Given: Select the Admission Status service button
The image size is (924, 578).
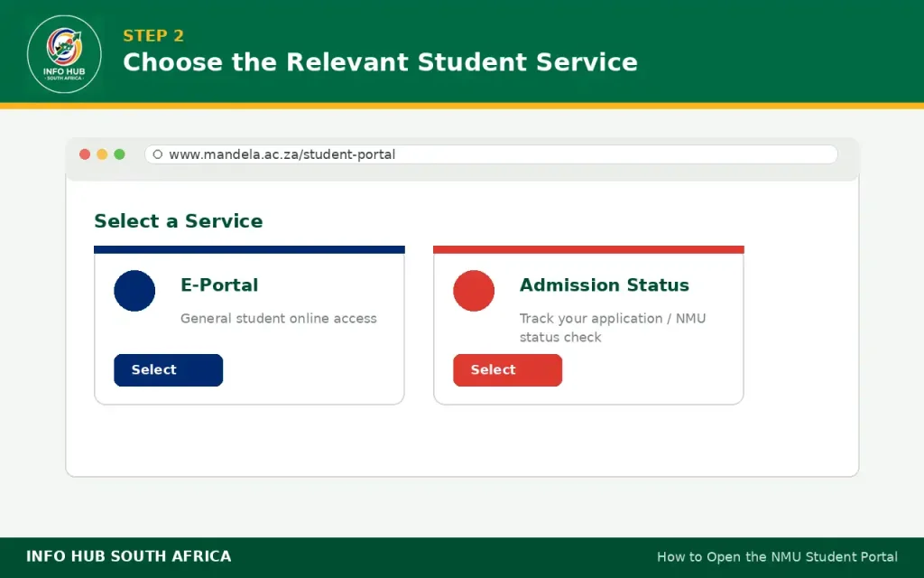Looking at the screenshot, I should 507,369.
